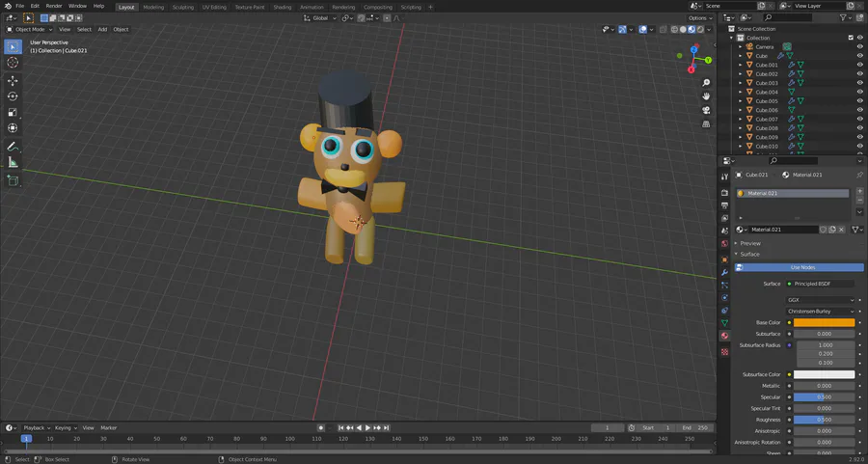Click the viewport zoom magnifier icon

click(x=706, y=83)
